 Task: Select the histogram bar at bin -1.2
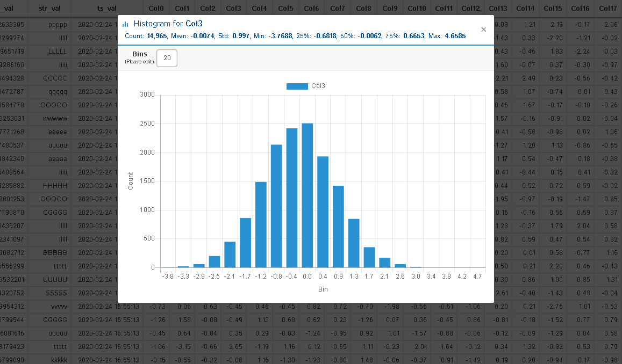tap(261, 224)
